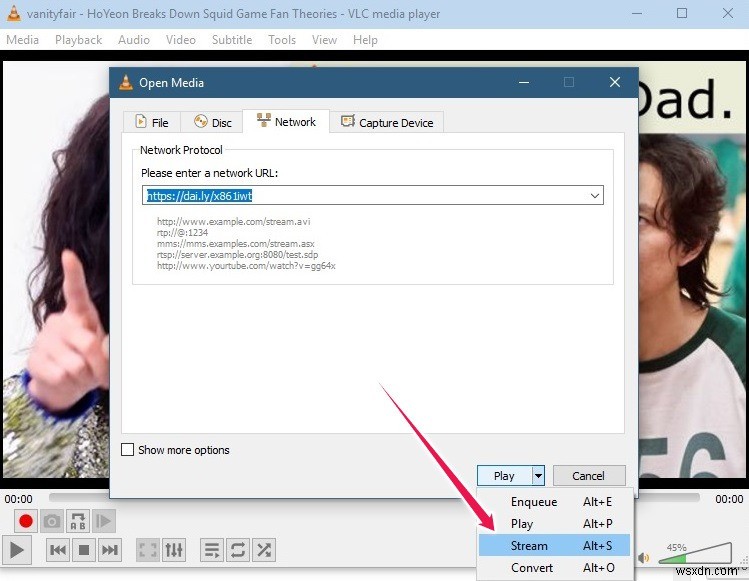Screen dimensions: 749x581
Task: Click the VLC cone icon in title bar
Action: click(14, 14)
